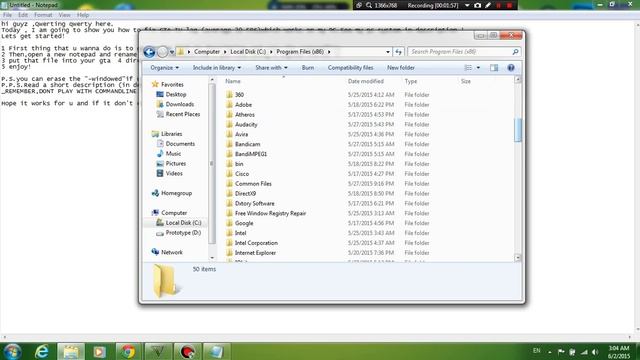The image size is (640, 360).
Task: Create a New folder from toolbar
Action: tap(401, 68)
